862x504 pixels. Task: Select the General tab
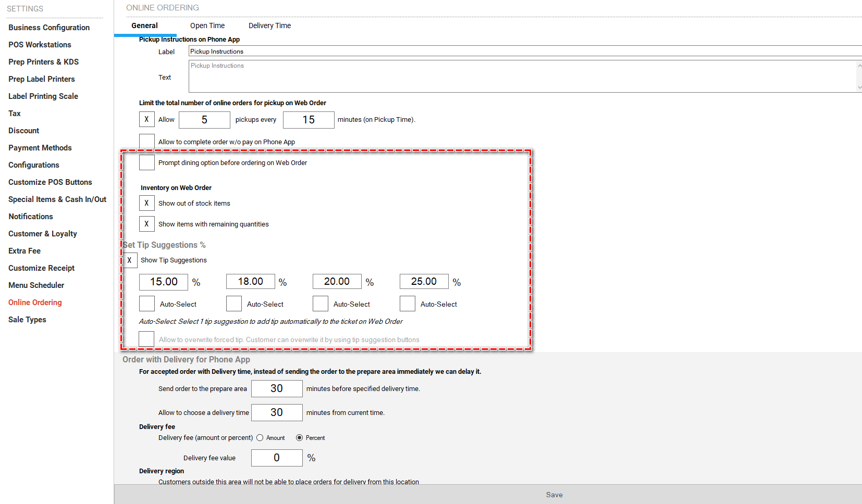[144, 26]
